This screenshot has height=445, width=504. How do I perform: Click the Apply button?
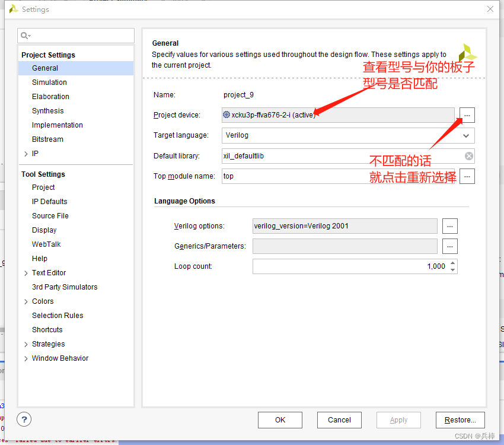tap(398, 420)
